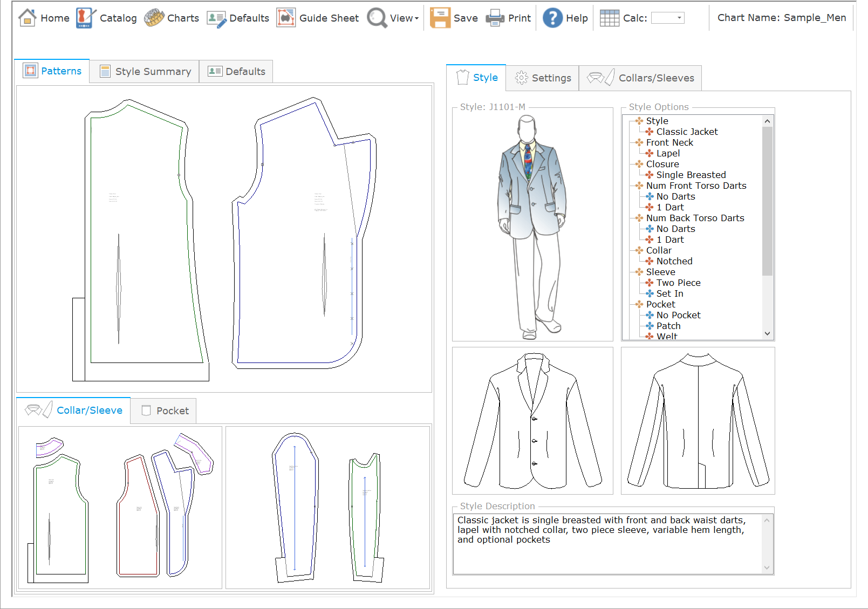Click the Calc grid icon
This screenshot has width=868, height=609.
[x=610, y=18]
